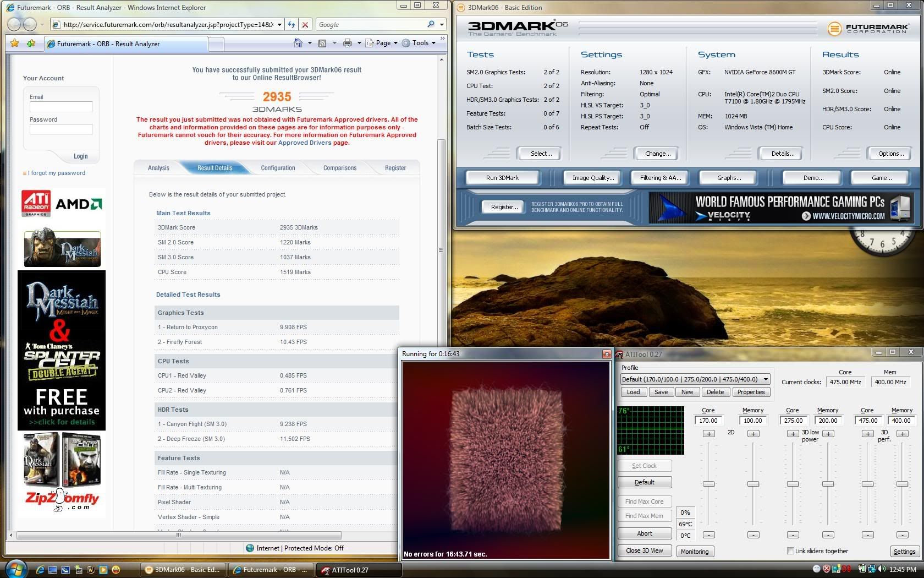Click the Refresh icon next to address bar
Viewport: 924px width, 578px height.
click(291, 24)
